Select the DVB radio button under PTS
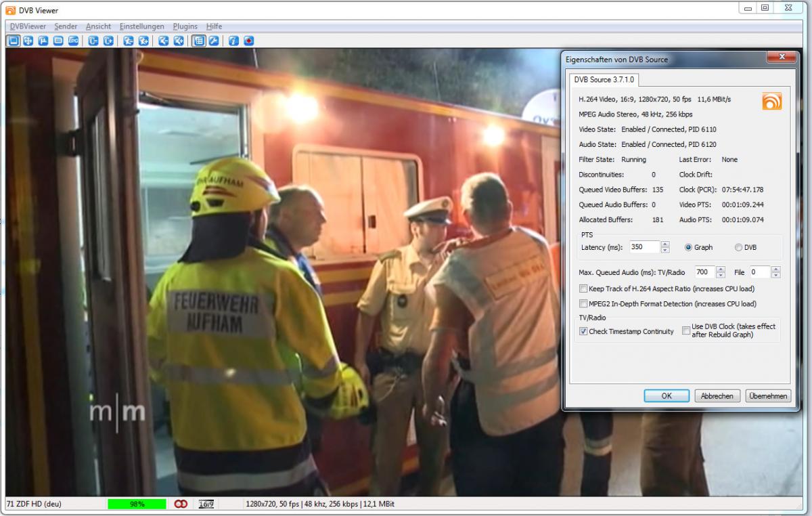 738,247
